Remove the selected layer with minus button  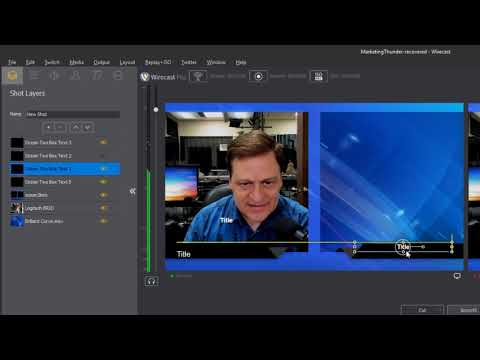tap(60, 127)
